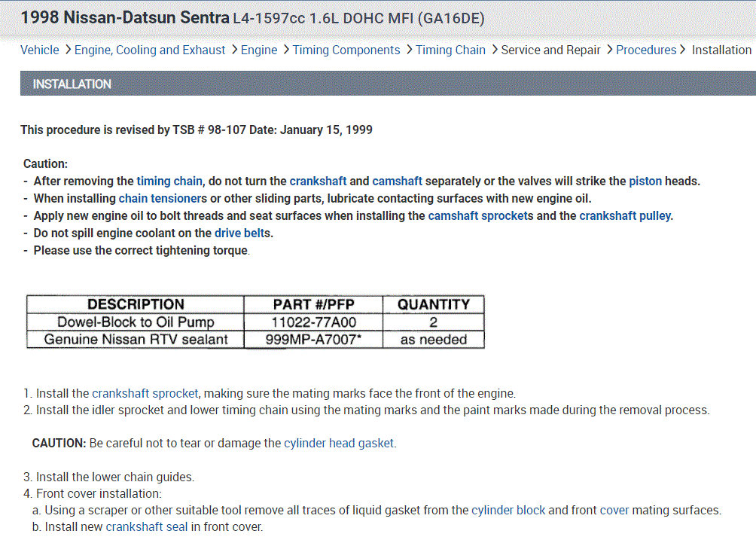
Task: Select the 'as needed' quantity cell
Action: tap(434, 340)
